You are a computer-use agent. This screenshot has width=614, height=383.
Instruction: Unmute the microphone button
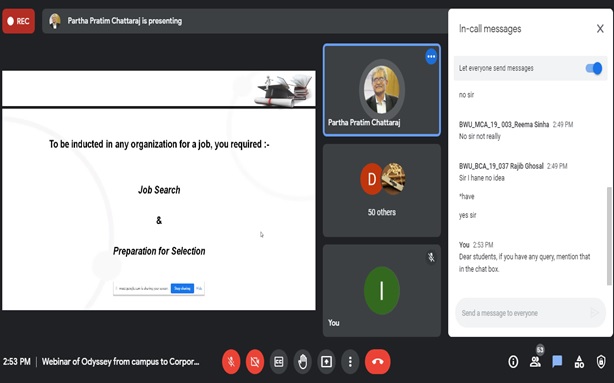[231, 361]
